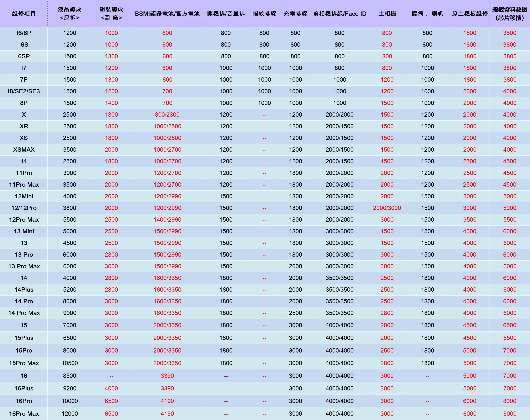Select the 800/2300 battery price for X

tap(167, 115)
